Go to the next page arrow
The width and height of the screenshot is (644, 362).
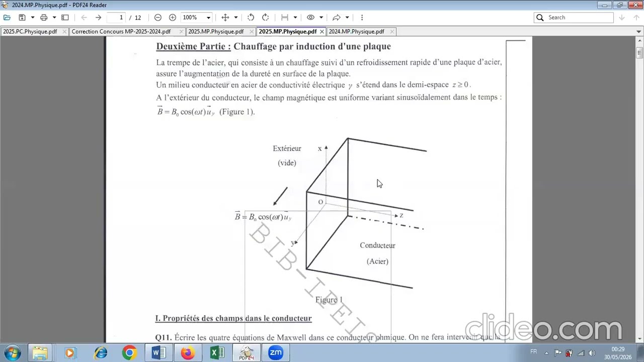coord(99,18)
